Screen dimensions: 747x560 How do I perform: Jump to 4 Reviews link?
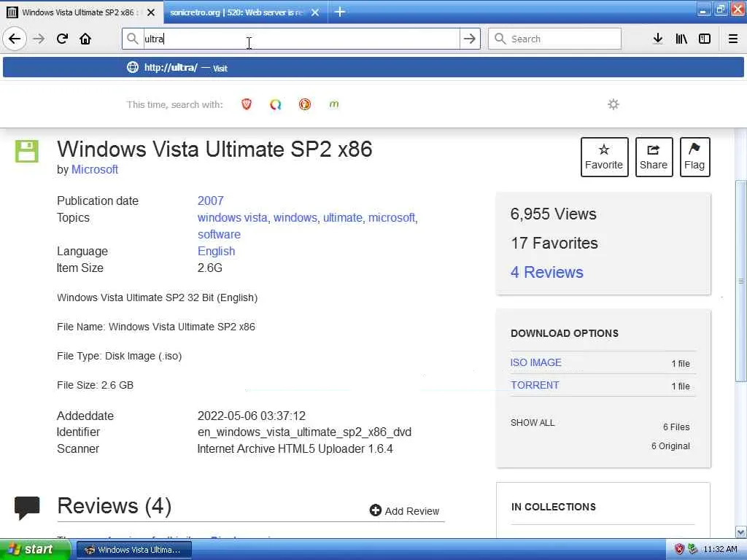(x=547, y=273)
